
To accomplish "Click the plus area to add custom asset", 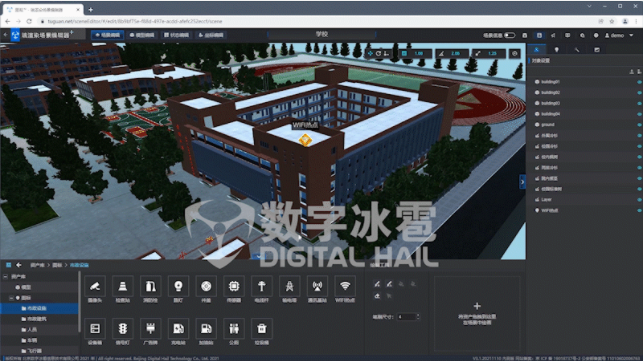I will (x=477, y=312).
